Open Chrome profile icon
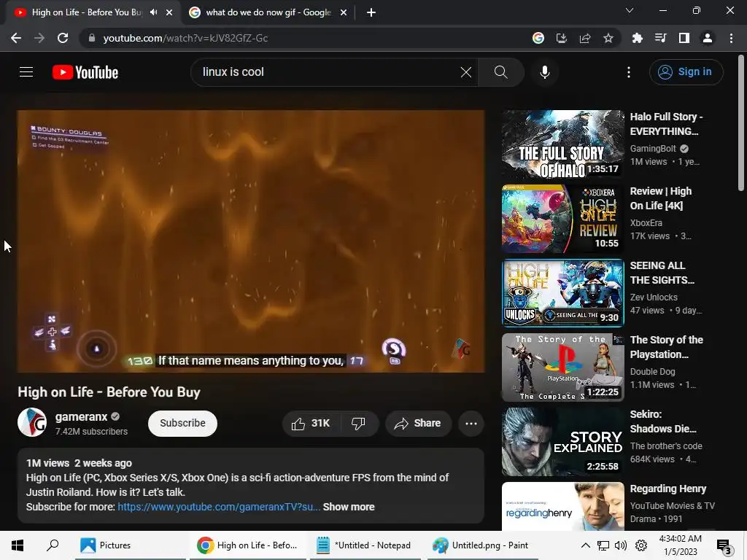Screen dimensions: 747x560 coord(708,38)
